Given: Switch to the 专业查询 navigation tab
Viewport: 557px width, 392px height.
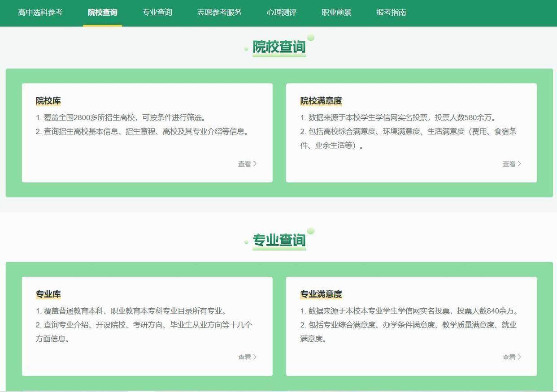Looking at the screenshot, I should (x=157, y=13).
